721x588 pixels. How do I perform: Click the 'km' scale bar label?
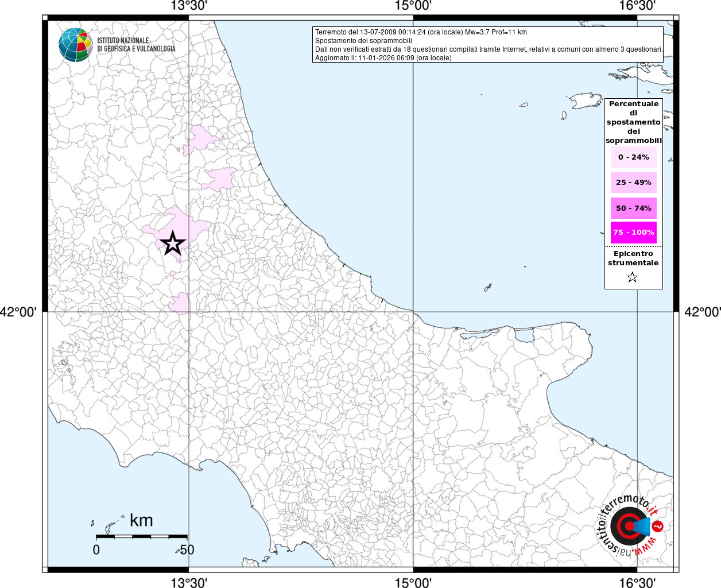141,520
